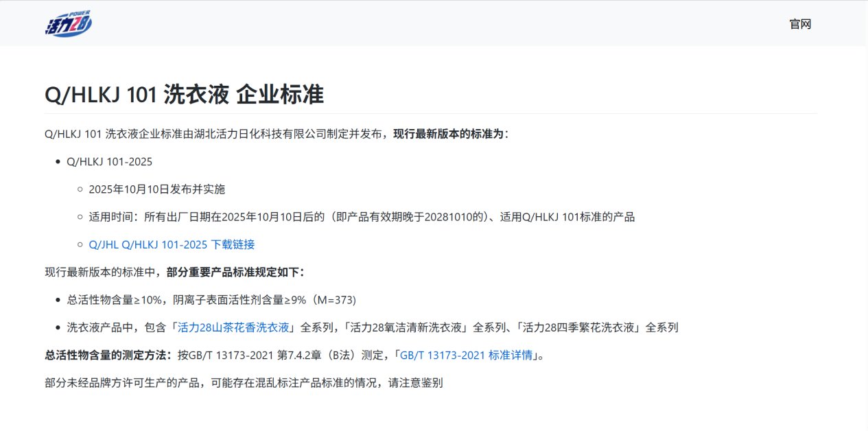The image size is (868, 431).
Task: Click the hollow bullet beside the download link
Action: pyautogui.click(x=80, y=244)
